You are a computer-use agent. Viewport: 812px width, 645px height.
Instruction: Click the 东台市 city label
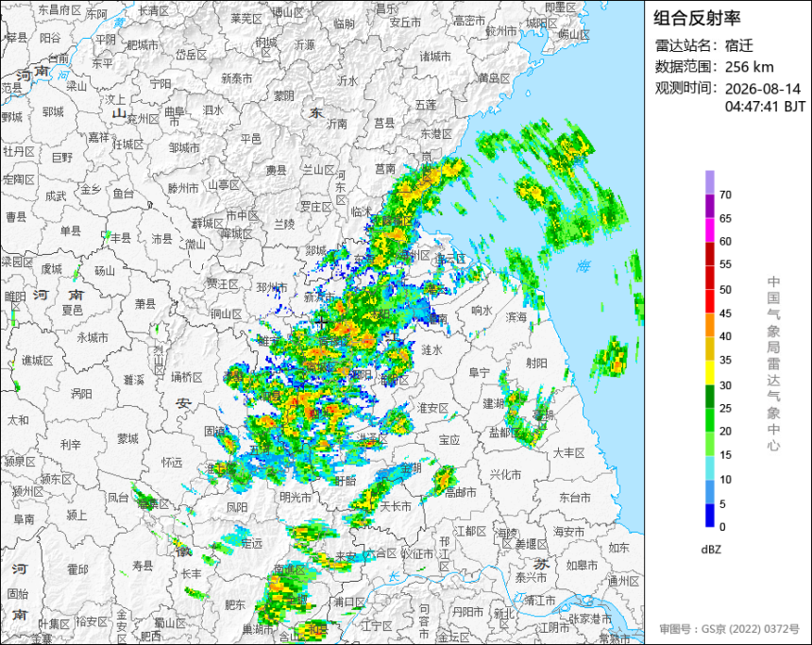(574, 498)
